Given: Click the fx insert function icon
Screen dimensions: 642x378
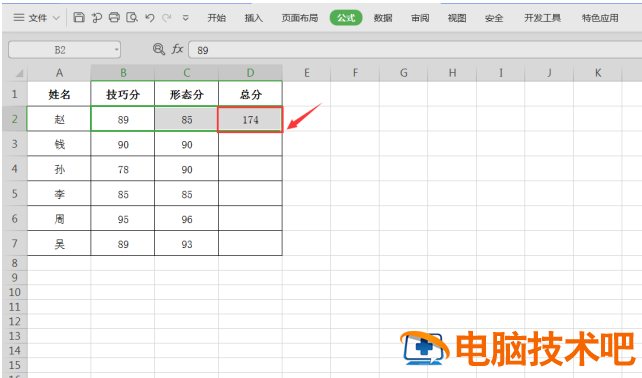Looking at the screenshot, I should 177,49.
